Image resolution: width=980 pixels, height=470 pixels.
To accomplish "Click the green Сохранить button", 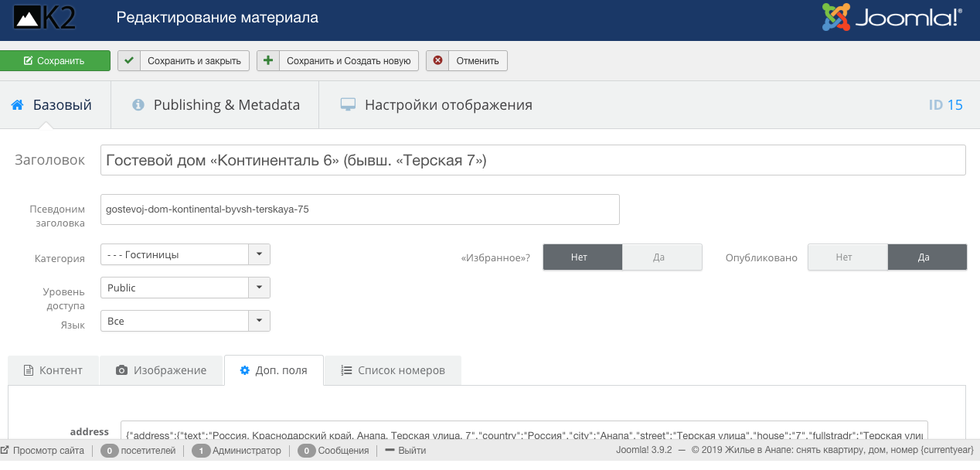I will point(55,61).
